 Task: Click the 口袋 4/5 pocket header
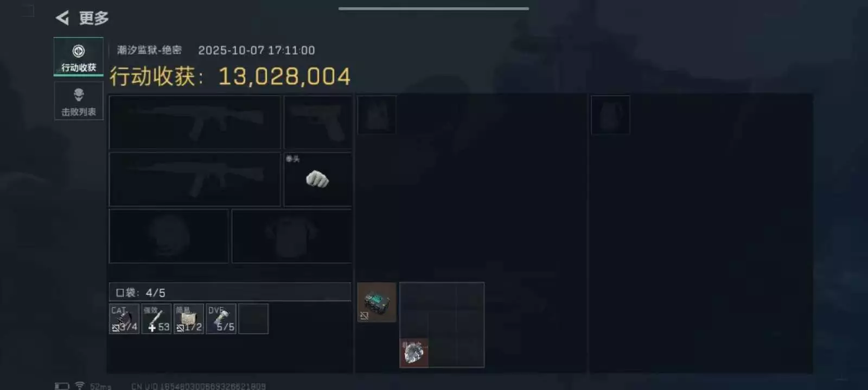[230, 292]
